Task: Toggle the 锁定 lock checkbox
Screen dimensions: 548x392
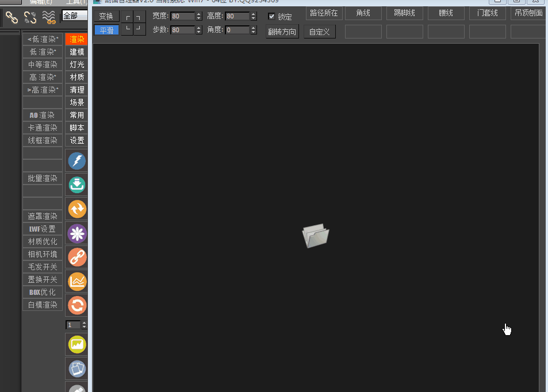Action: (x=271, y=17)
